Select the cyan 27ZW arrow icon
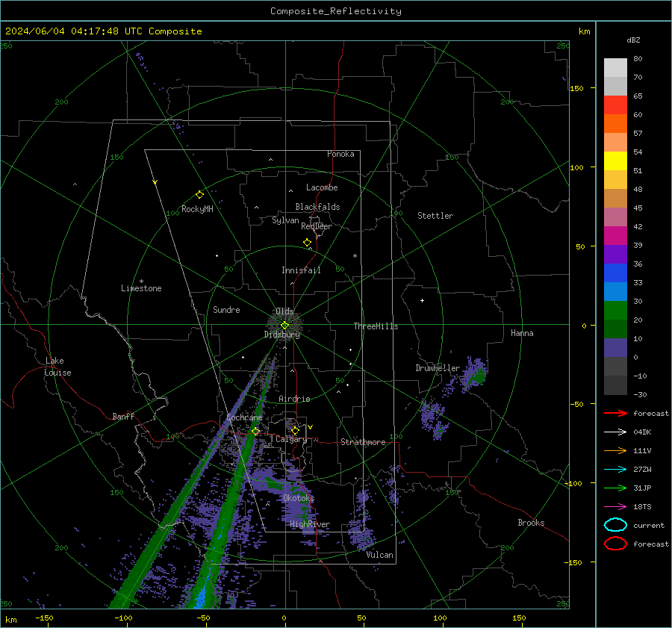This screenshot has height=628, width=672. coord(615,470)
